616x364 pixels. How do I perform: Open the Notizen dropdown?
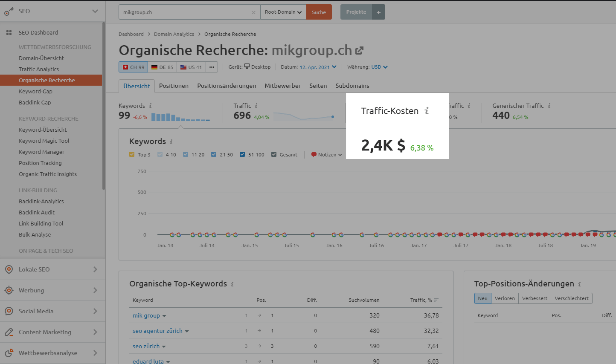click(326, 155)
